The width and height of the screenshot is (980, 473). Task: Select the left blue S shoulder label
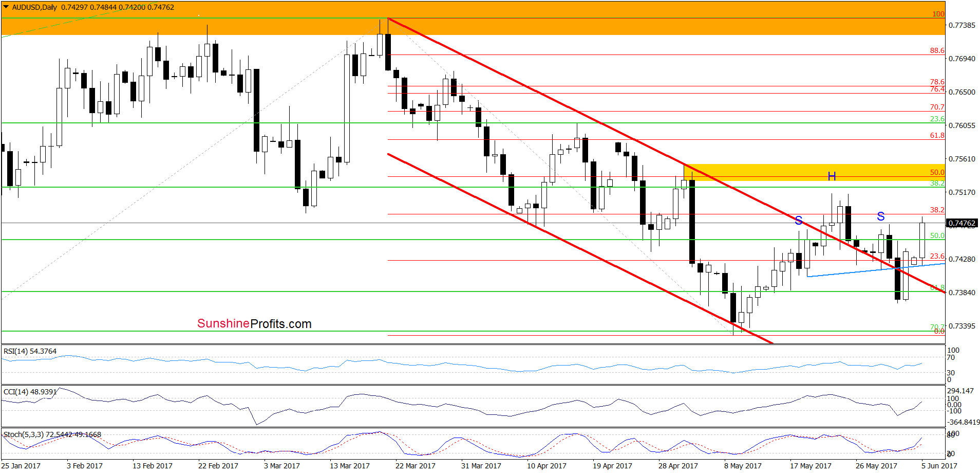point(799,221)
